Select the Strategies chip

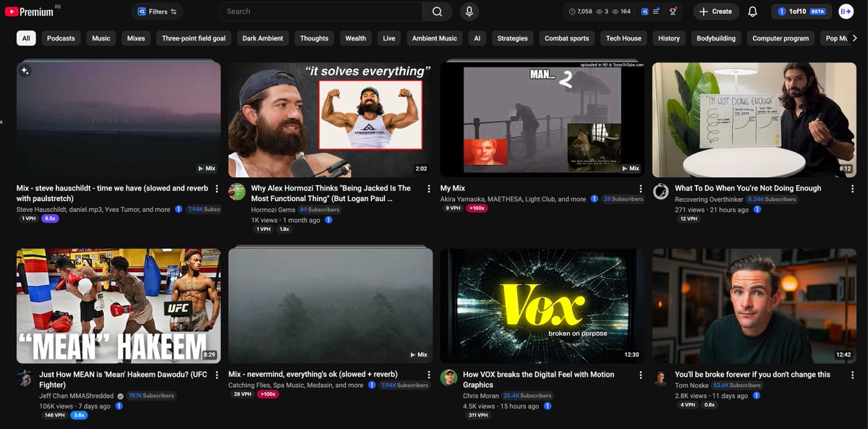[x=513, y=38]
